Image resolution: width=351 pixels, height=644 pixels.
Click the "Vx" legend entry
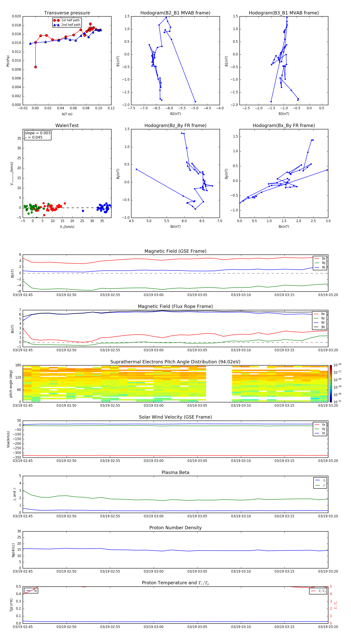[x=320, y=424]
